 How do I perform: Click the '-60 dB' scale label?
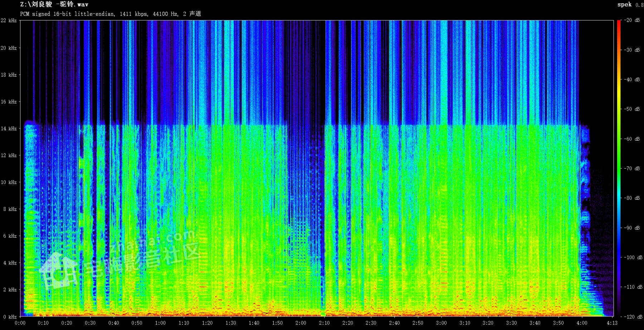click(x=632, y=139)
